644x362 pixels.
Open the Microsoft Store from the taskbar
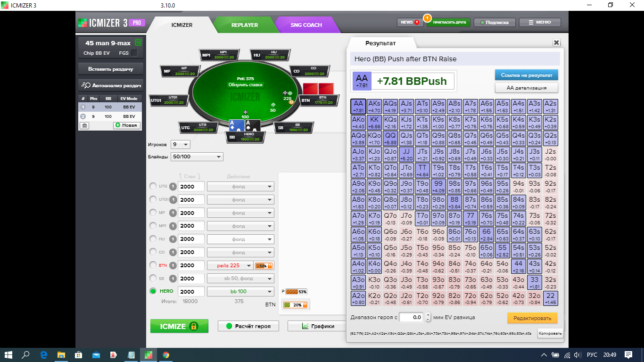79,355
